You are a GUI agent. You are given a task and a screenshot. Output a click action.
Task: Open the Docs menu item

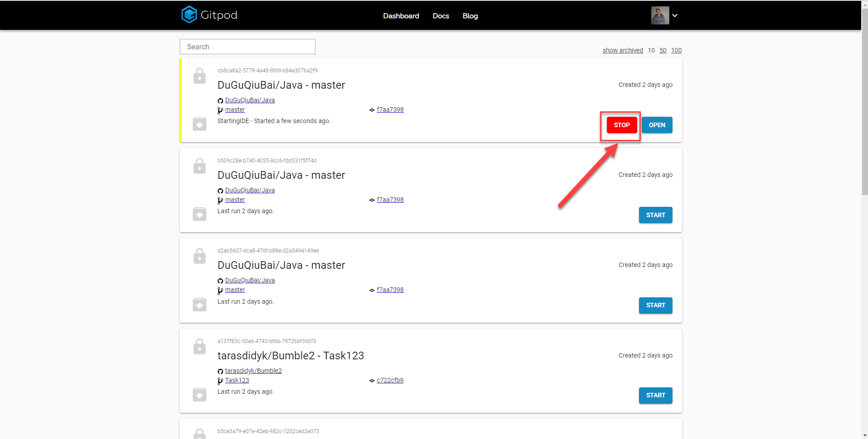point(441,16)
